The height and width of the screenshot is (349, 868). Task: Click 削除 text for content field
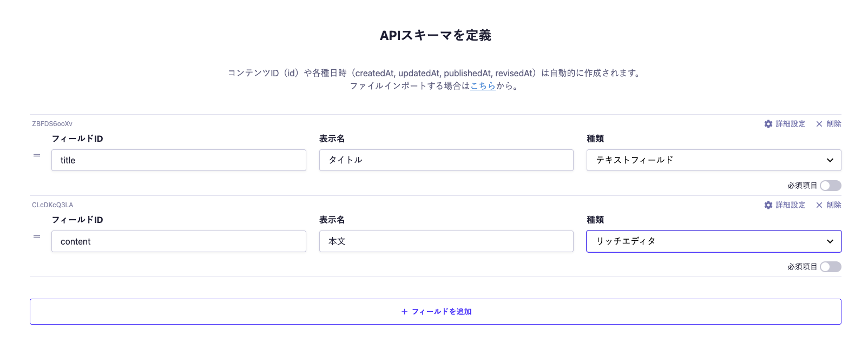click(833, 205)
